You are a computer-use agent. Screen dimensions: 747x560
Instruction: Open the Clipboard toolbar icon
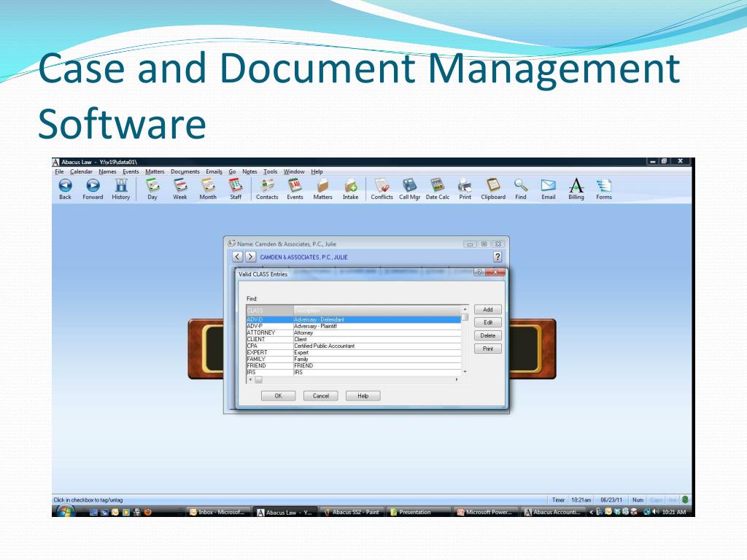tap(493, 189)
